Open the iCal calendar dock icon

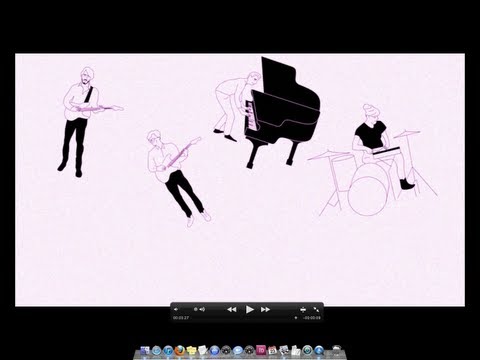click(272, 350)
